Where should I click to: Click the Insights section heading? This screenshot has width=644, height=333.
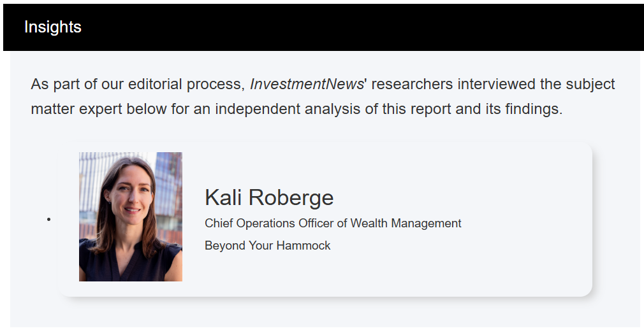(53, 27)
